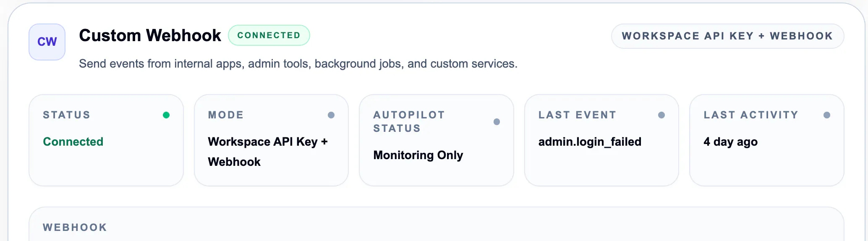Click the green Status indicator dot
868x241 pixels.
click(166, 115)
